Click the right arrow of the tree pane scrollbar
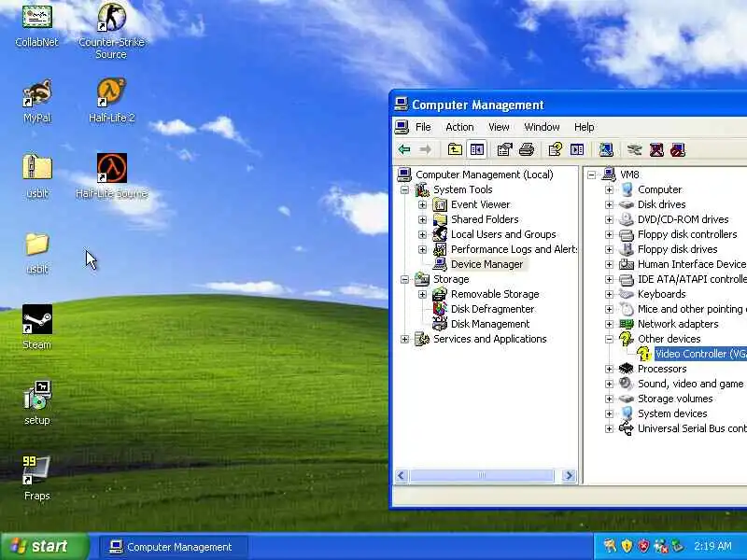The width and height of the screenshot is (747, 560). tap(569, 476)
